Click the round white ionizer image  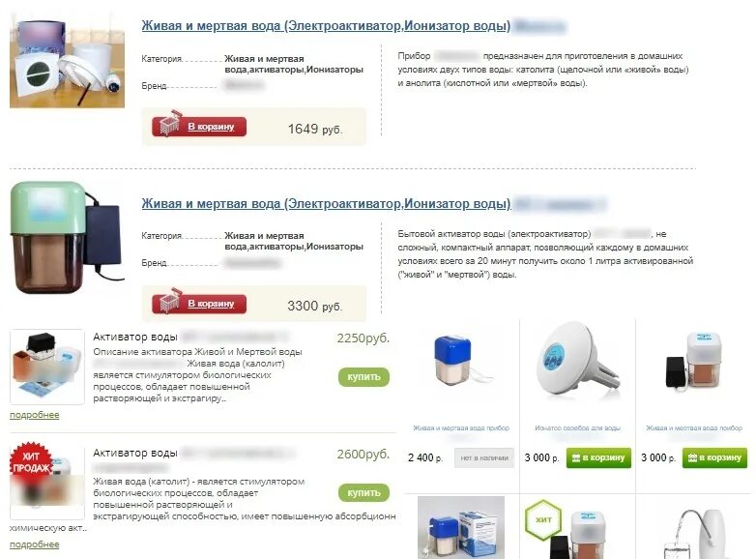pos(576,361)
